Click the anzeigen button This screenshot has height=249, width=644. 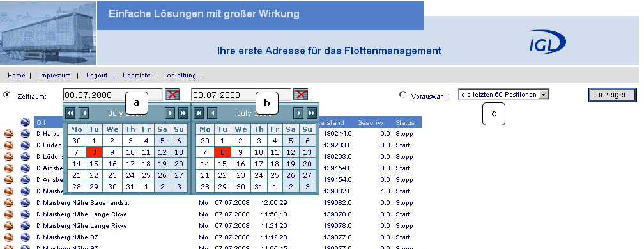pyautogui.click(x=612, y=95)
